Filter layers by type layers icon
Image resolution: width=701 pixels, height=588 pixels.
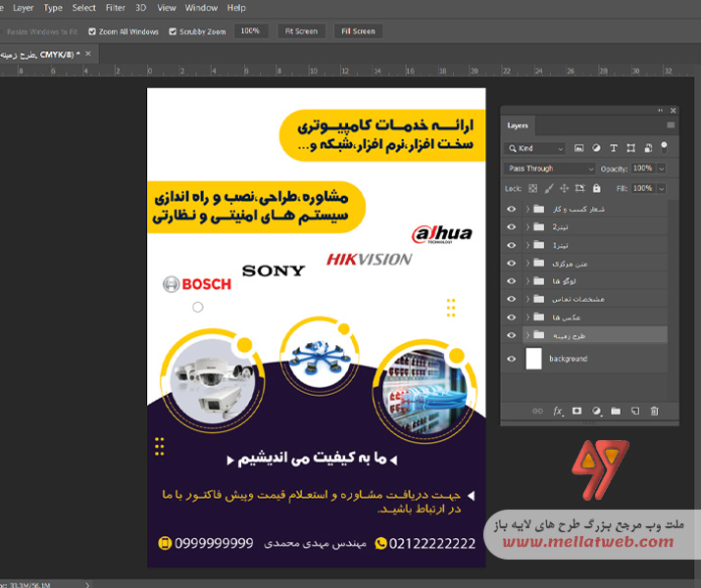click(x=614, y=148)
